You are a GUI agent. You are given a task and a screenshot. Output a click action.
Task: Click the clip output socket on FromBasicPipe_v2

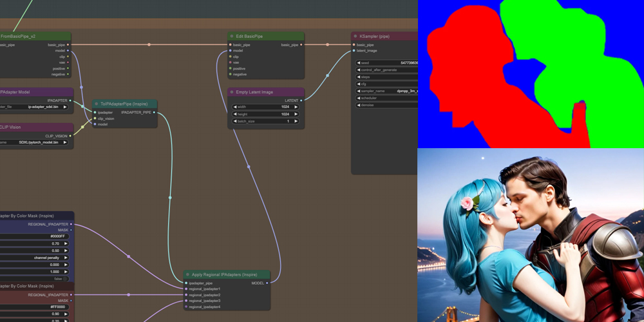point(68,57)
